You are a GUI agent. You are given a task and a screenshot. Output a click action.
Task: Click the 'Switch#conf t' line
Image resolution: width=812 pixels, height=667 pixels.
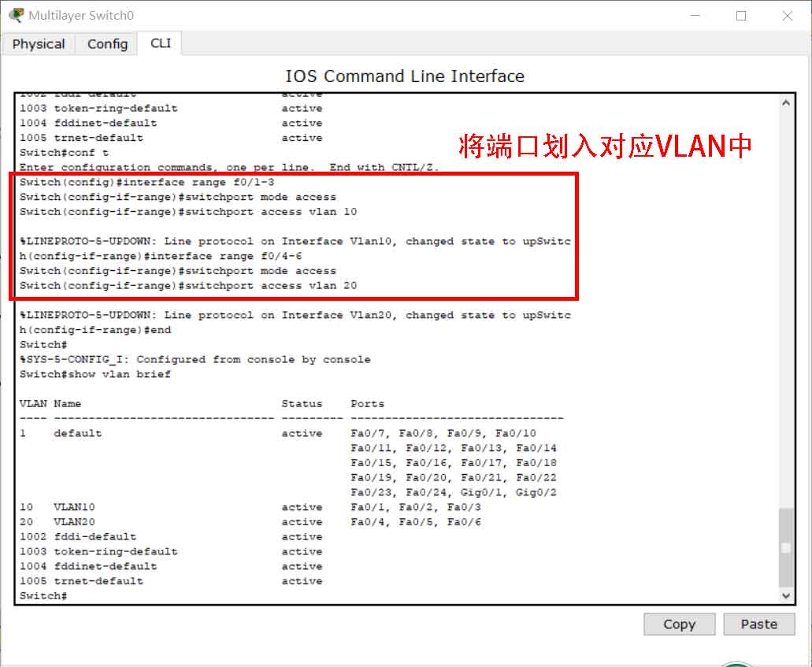coord(65,153)
